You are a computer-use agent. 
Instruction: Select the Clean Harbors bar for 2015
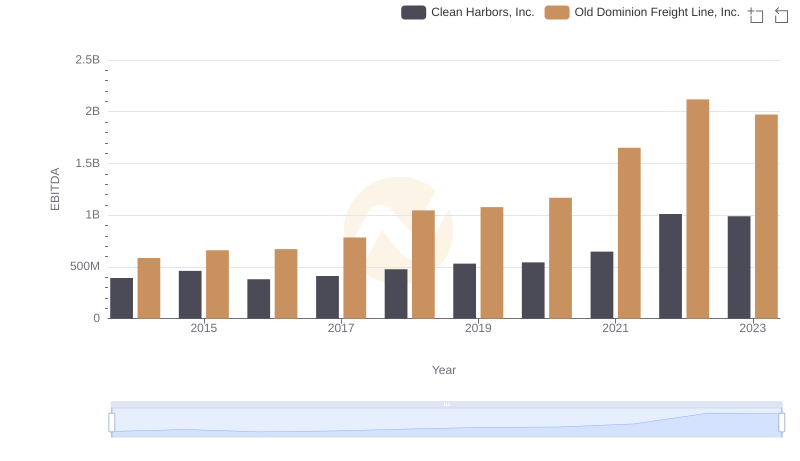[x=190, y=295]
